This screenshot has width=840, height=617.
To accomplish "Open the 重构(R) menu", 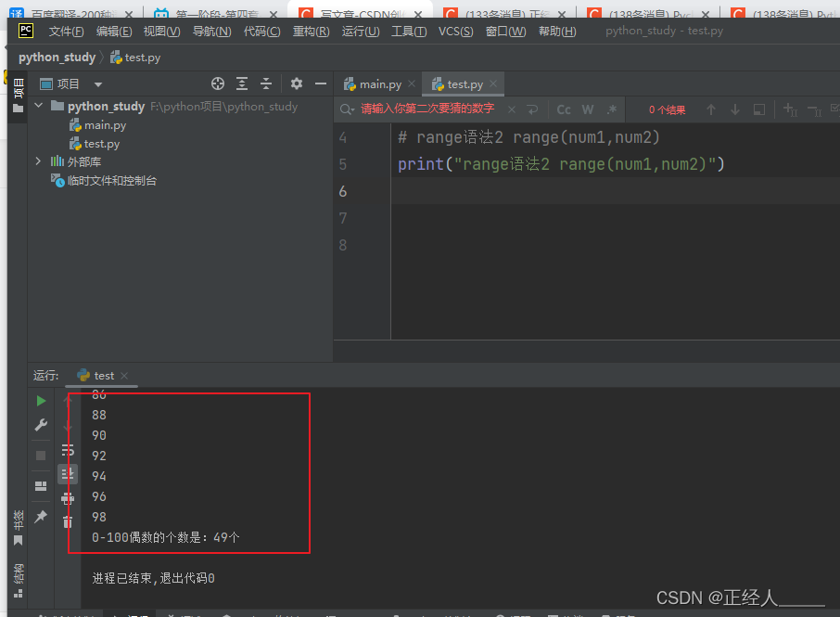I will [312, 32].
